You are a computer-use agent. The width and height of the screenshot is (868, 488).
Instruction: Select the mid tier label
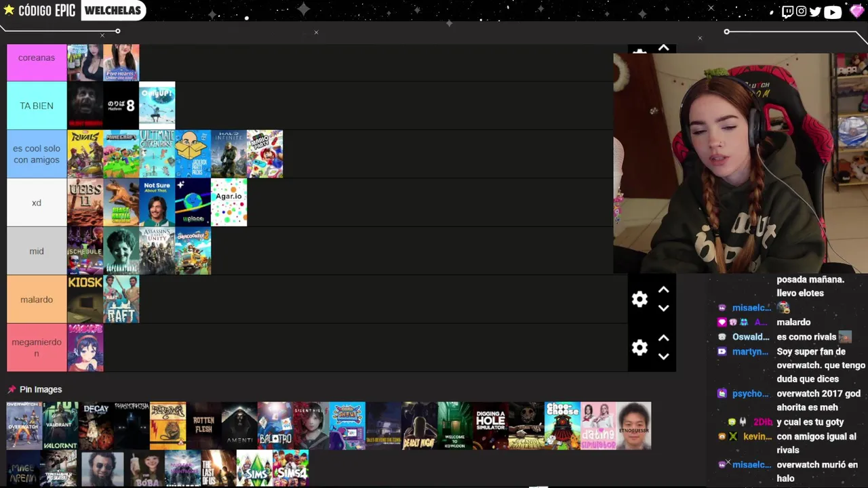pyautogui.click(x=37, y=251)
